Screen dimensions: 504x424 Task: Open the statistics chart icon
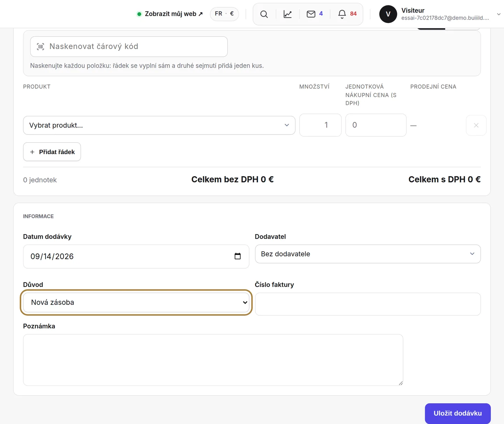point(287,14)
